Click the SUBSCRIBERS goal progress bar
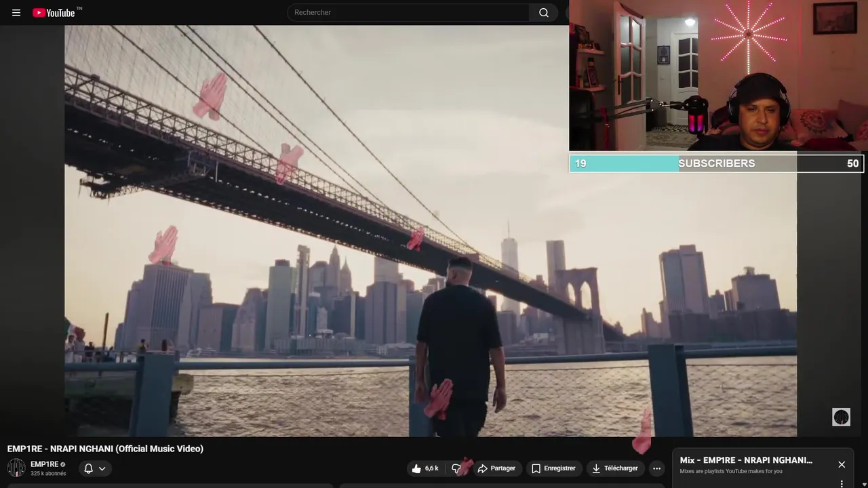 [x=717, y=163]
